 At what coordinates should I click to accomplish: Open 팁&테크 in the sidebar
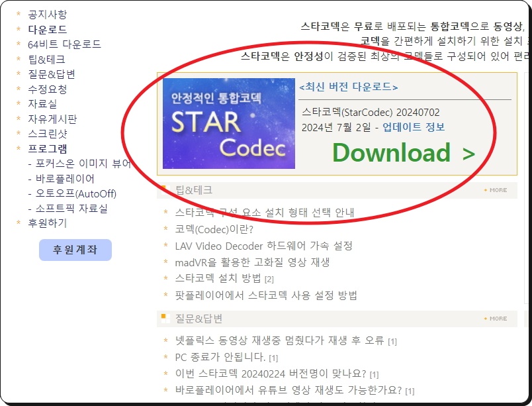coord(46,60)
